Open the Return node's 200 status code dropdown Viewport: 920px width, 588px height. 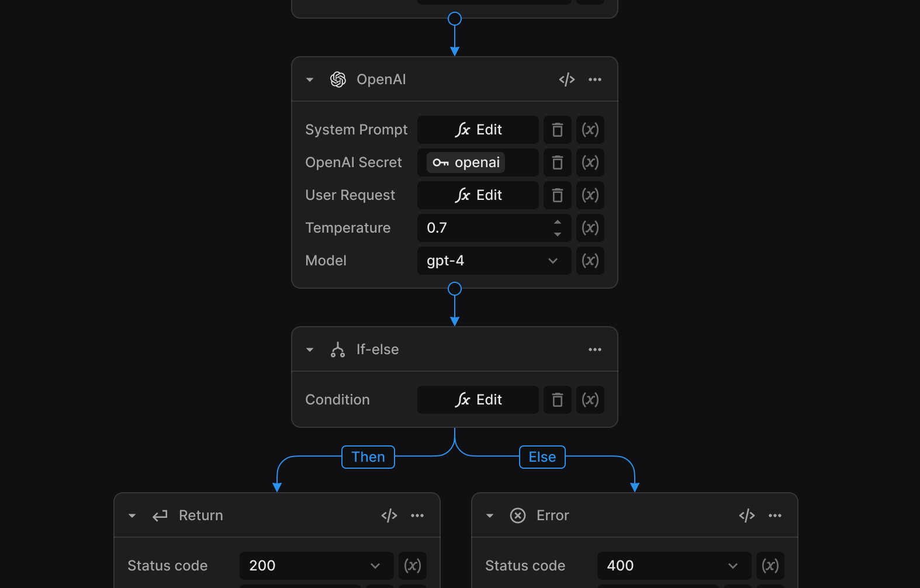317,566
